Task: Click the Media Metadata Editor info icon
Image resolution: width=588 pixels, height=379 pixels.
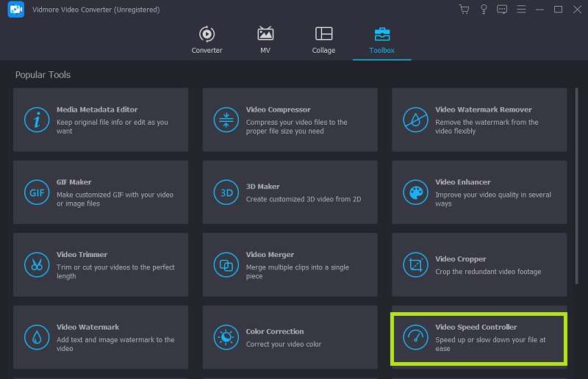Action: [35, 120]
